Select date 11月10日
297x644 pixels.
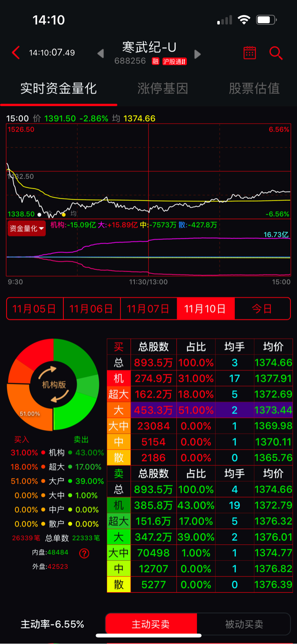(x=205, y=309)
